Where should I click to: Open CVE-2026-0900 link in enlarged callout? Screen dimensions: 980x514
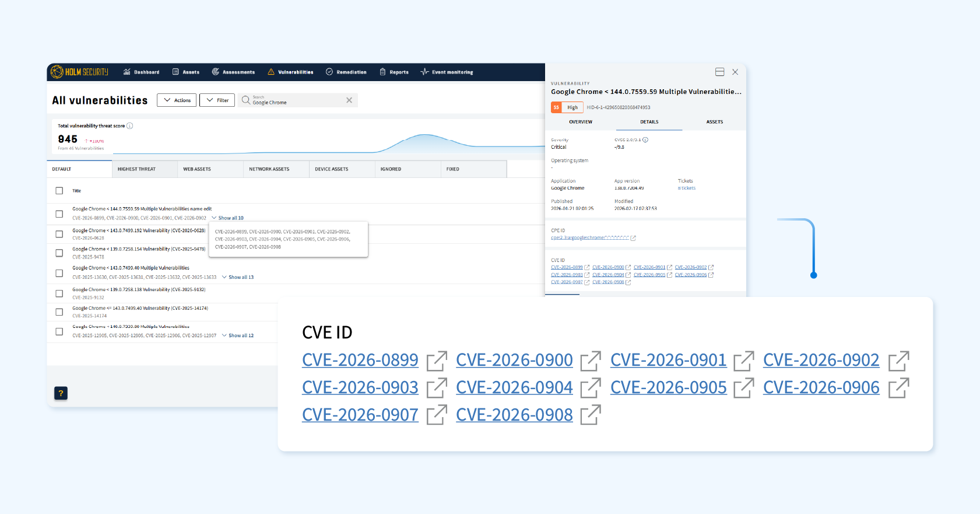[514, 360]
